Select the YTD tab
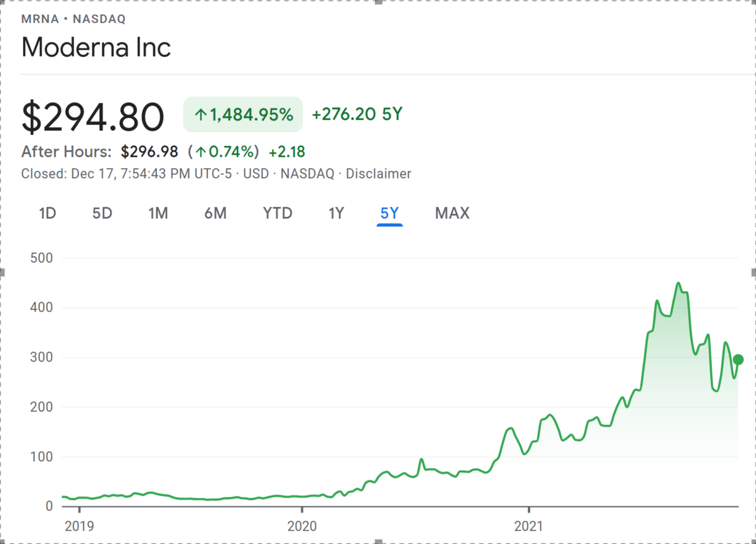The height and width of the screenshot is (544, 756). click(278, 213)
